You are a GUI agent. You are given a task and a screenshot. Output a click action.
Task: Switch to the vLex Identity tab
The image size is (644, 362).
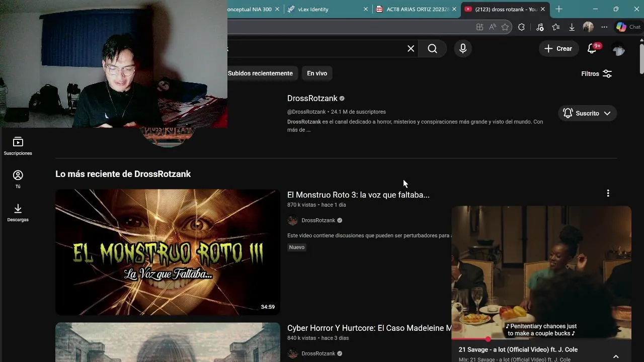point(327,9)
